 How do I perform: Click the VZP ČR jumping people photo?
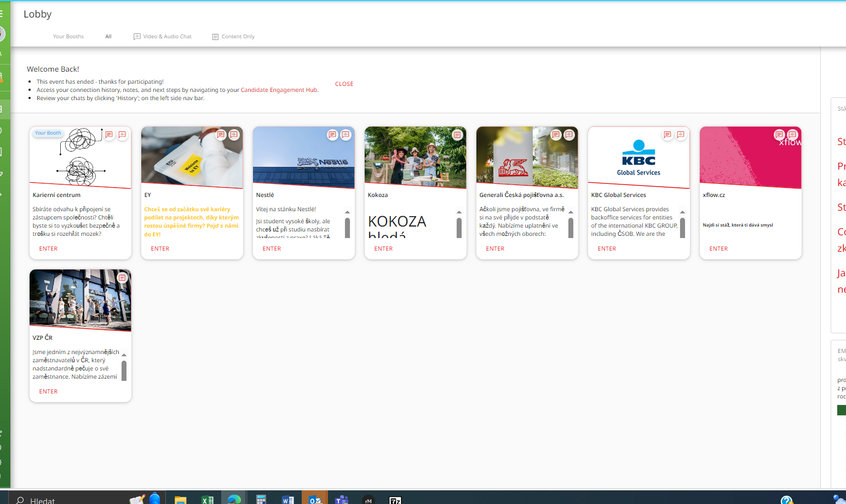tap(80, 300)
